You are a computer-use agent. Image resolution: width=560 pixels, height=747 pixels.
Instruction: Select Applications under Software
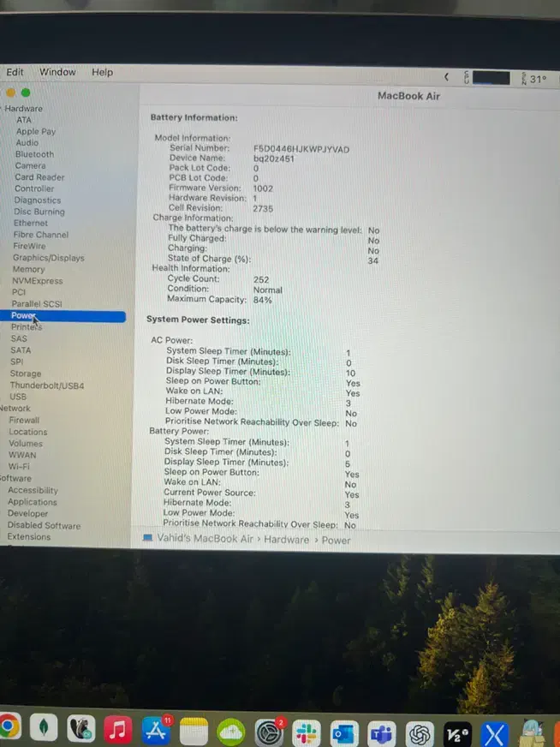click(x=33, y=502)
